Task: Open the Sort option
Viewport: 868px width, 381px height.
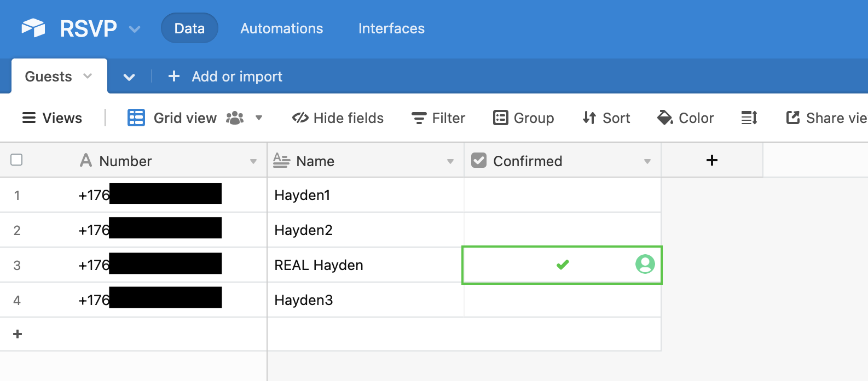Action: 606,118
